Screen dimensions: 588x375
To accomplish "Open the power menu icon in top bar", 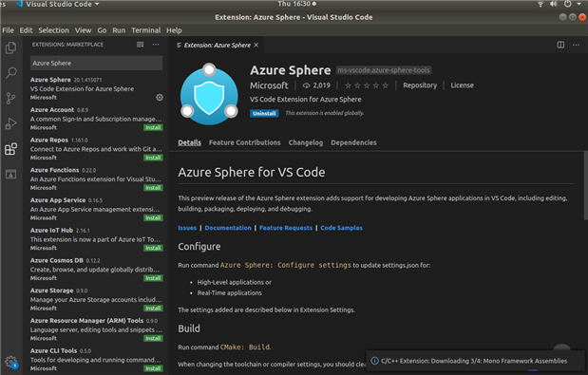I will click(x=567, y=4).
